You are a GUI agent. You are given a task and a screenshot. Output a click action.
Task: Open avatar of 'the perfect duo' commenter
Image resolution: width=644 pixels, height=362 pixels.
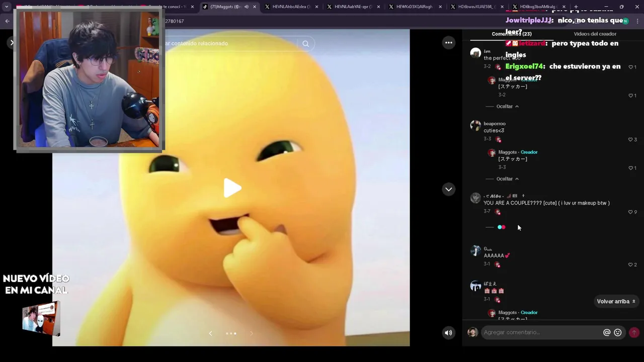475,53
